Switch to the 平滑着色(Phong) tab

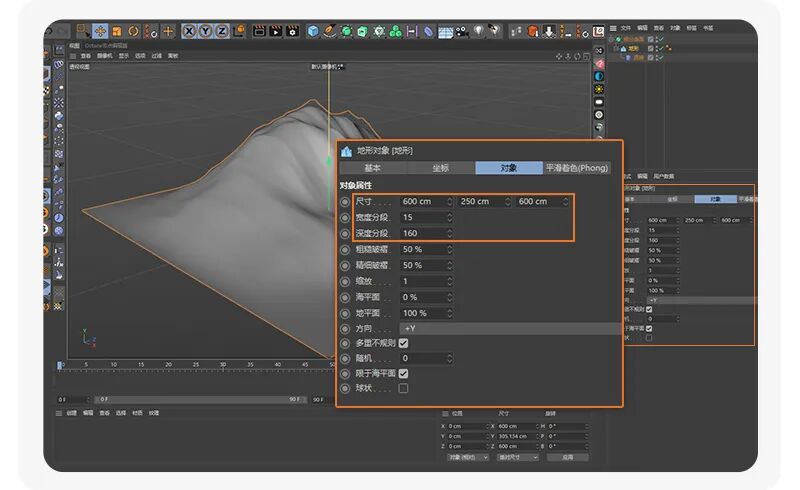point(577,168)
